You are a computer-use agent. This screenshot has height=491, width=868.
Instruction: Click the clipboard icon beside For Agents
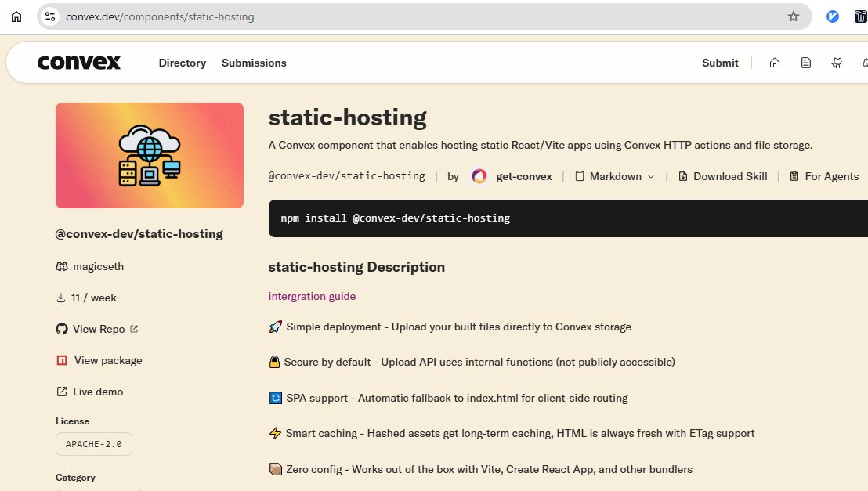click(794, 176)
